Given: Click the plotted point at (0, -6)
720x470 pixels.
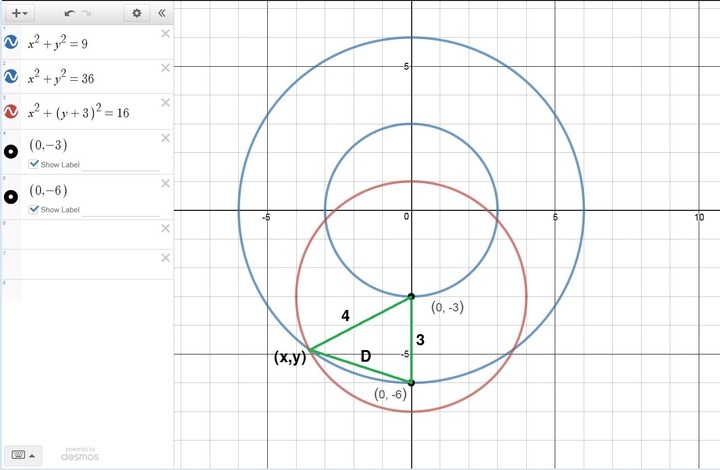Looking at the screenshot, I should tap(411, 382).
